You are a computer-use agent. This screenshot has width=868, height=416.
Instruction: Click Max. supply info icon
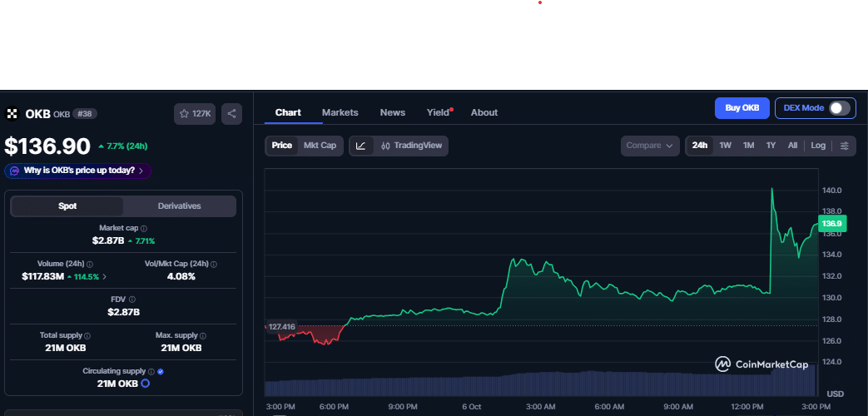(203, 336)
